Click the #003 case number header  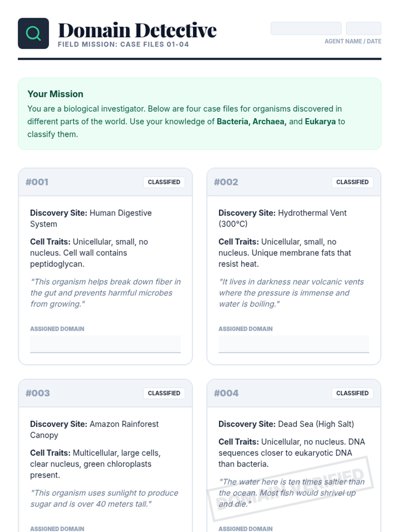(x=38, y=393)
